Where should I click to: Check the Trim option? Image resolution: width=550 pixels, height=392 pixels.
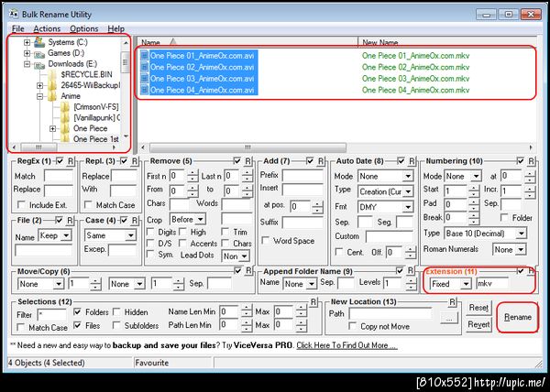pyautogui.click(x=225, y=232)
